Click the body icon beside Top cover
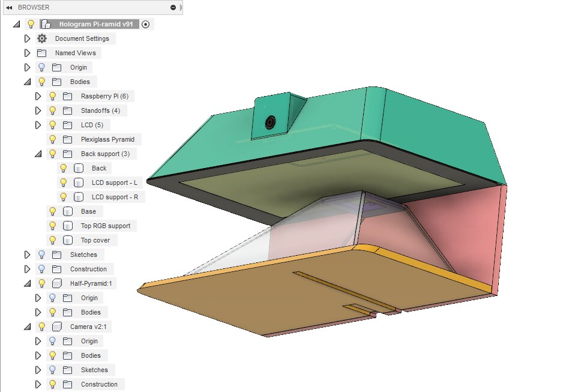Viewport: 569px width, 392px height. coord(68,240)
